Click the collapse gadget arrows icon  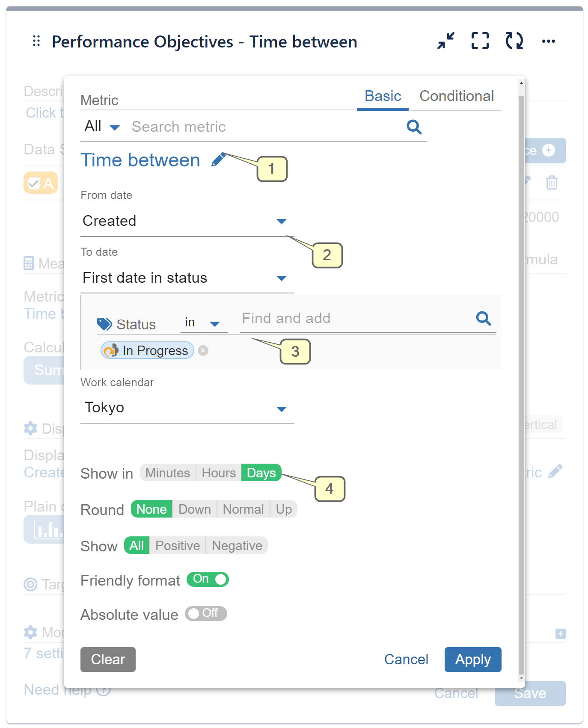[445, 41]
